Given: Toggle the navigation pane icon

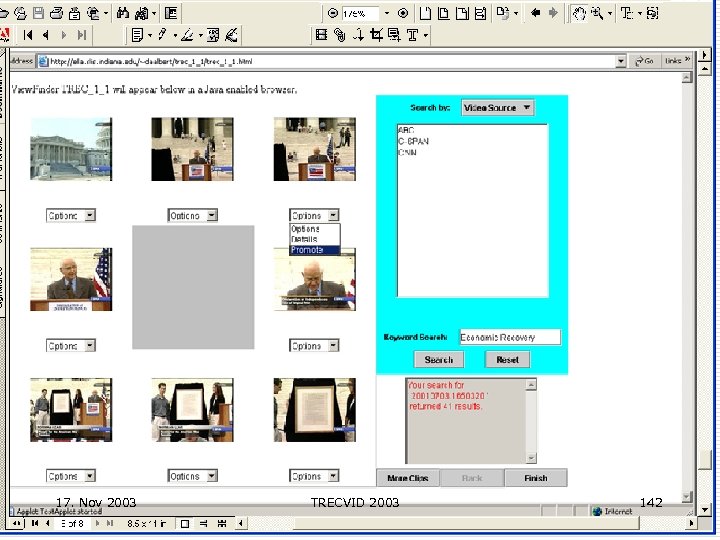Looking at the screenshot, I should (x=171, y=13).
